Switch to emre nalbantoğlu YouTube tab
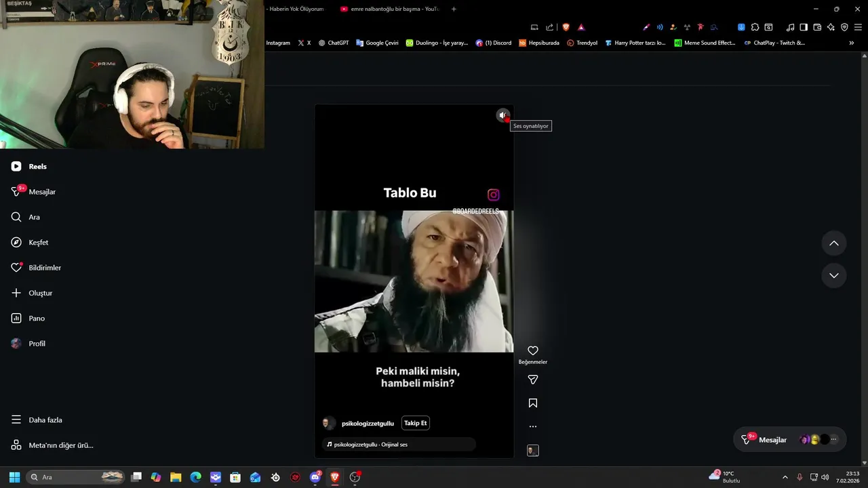868x488 pixels. [x=390, y=9]
